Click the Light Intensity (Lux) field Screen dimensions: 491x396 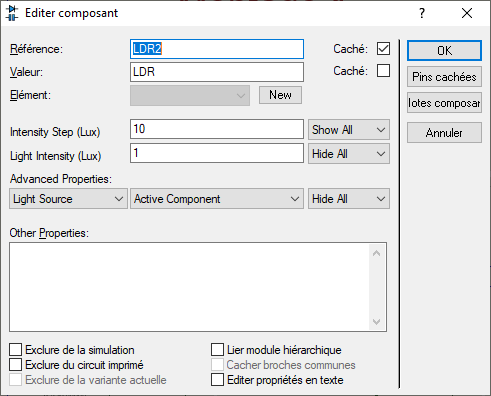click(x=217, y=153)
